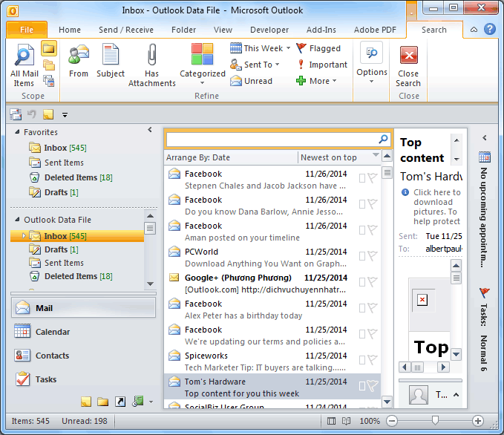Collapse the Favorites group
The height and width of the screenshot is (435, 504).
[x=17, y=132]
